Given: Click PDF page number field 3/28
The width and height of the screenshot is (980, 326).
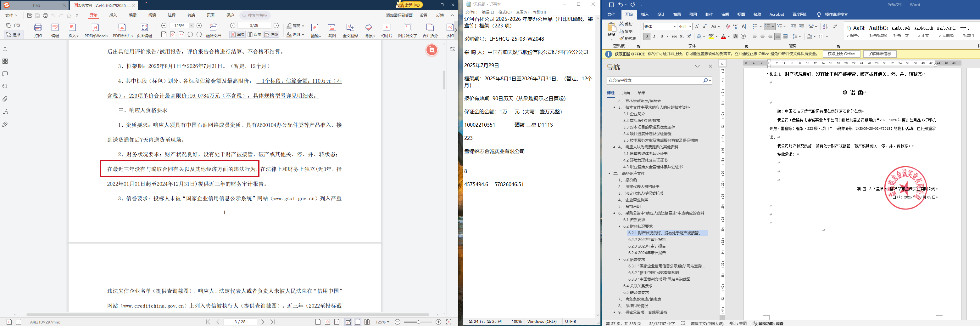Looking at the screenshot, I should coord(254,26).
